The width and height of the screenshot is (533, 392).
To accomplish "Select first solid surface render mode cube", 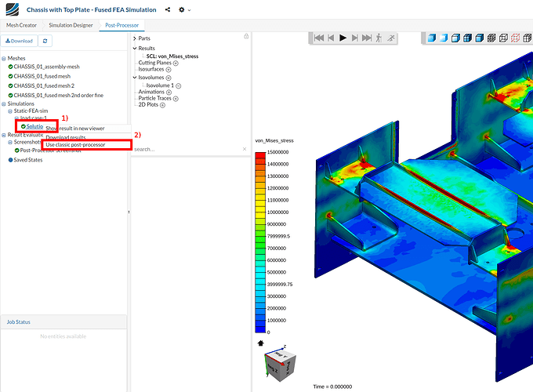I will click(x=432, y=38).
